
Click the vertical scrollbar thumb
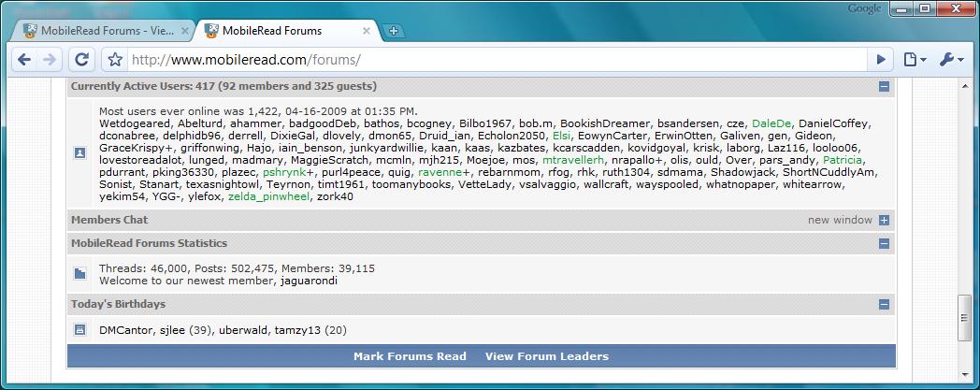pos(964,318)
